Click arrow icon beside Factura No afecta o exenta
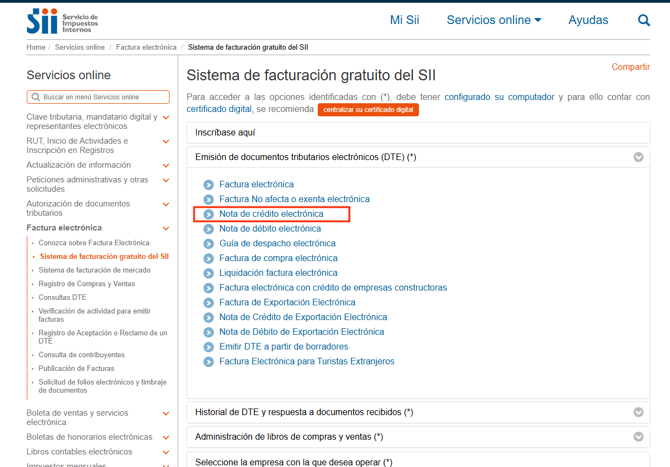 point(209,200)
